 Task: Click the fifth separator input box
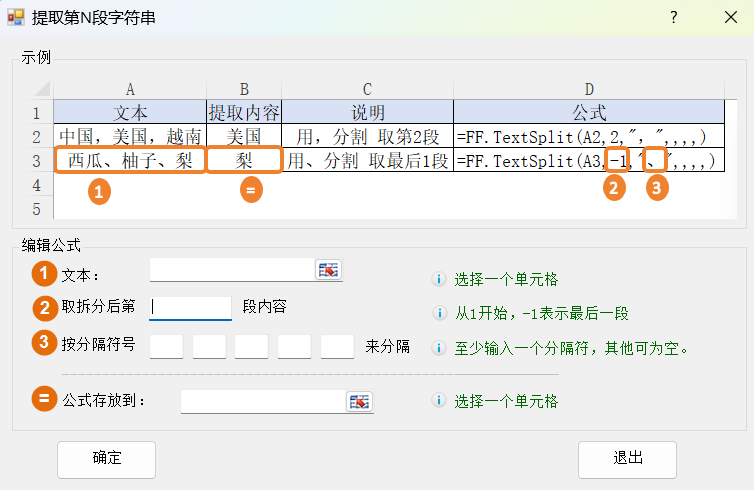pos(337,347)
